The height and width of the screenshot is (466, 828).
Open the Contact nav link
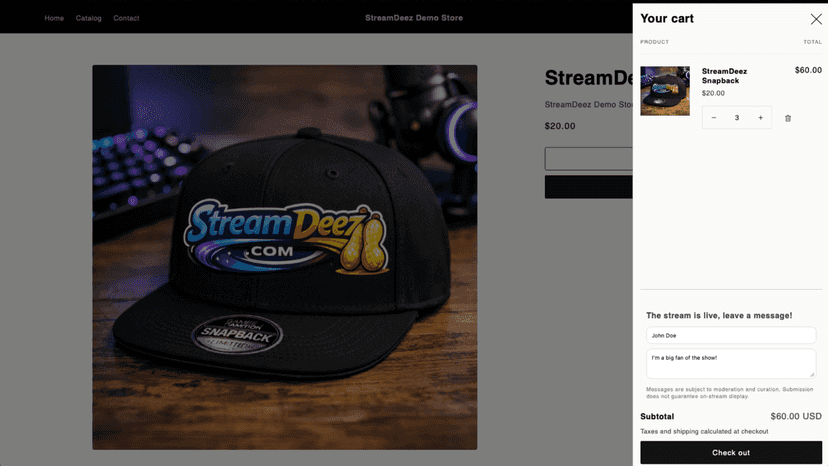pos(126,18)
